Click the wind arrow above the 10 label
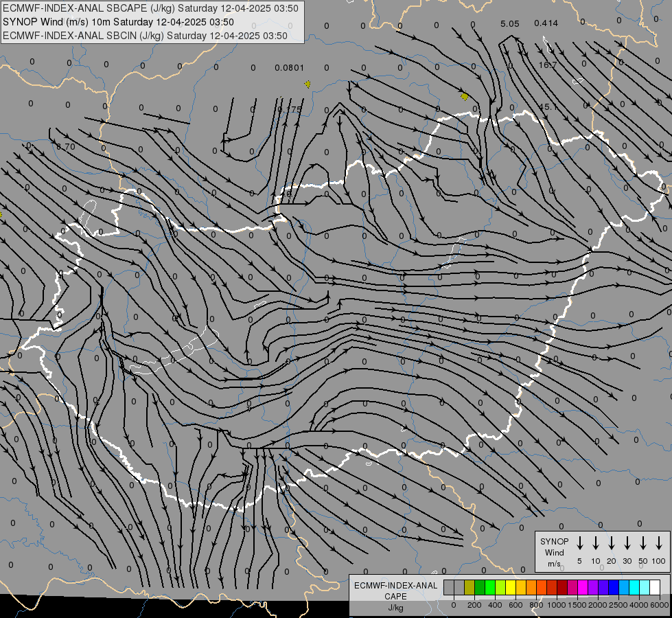This screenshot has width=672, height=618. (x=596, y=543)
